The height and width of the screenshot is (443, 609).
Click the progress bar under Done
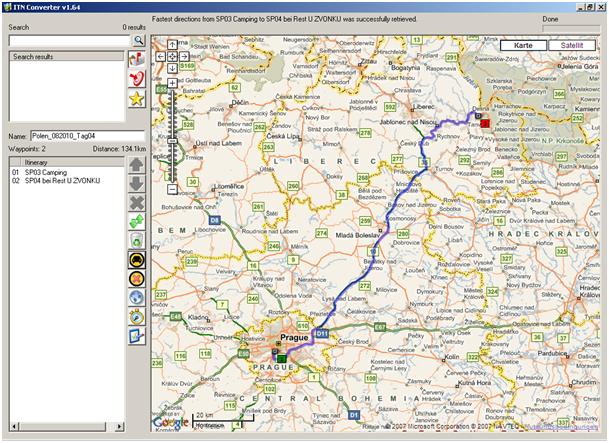pos(571,29)
